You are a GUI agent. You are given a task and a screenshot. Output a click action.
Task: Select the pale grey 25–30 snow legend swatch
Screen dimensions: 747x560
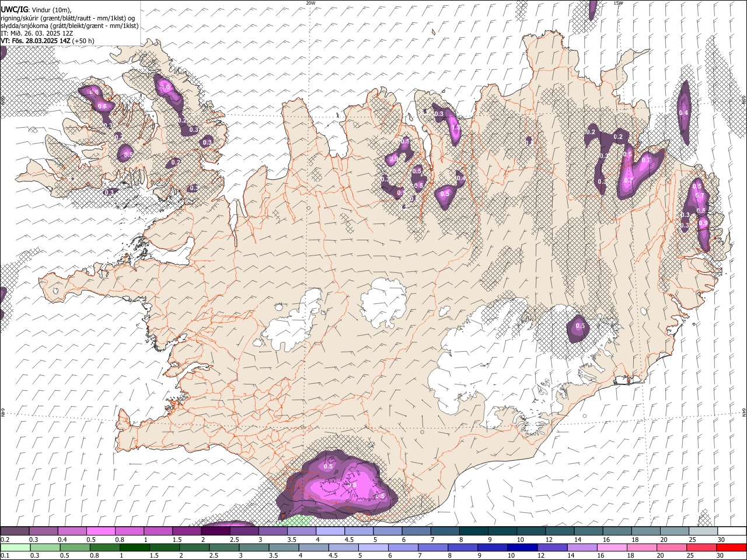coord(703,531)
